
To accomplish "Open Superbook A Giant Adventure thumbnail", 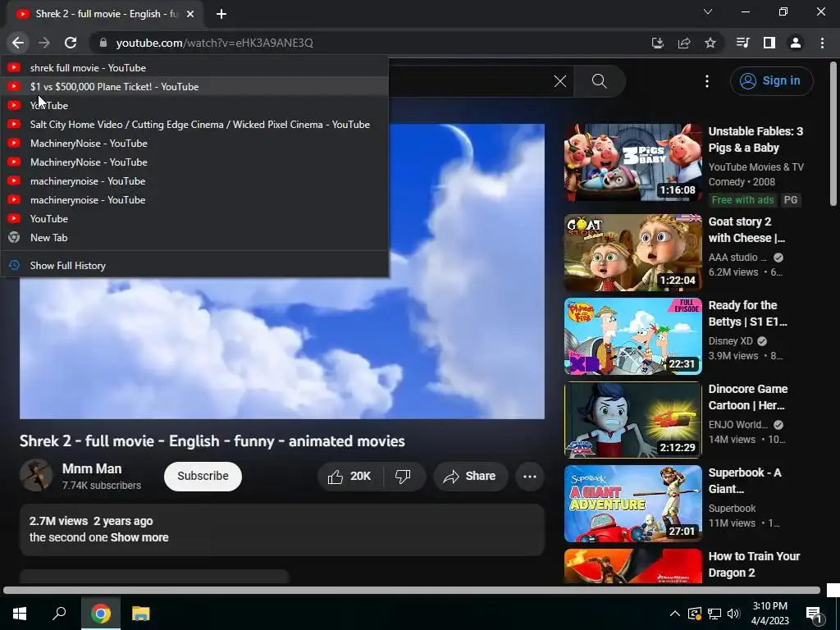I will pos(633,504).
